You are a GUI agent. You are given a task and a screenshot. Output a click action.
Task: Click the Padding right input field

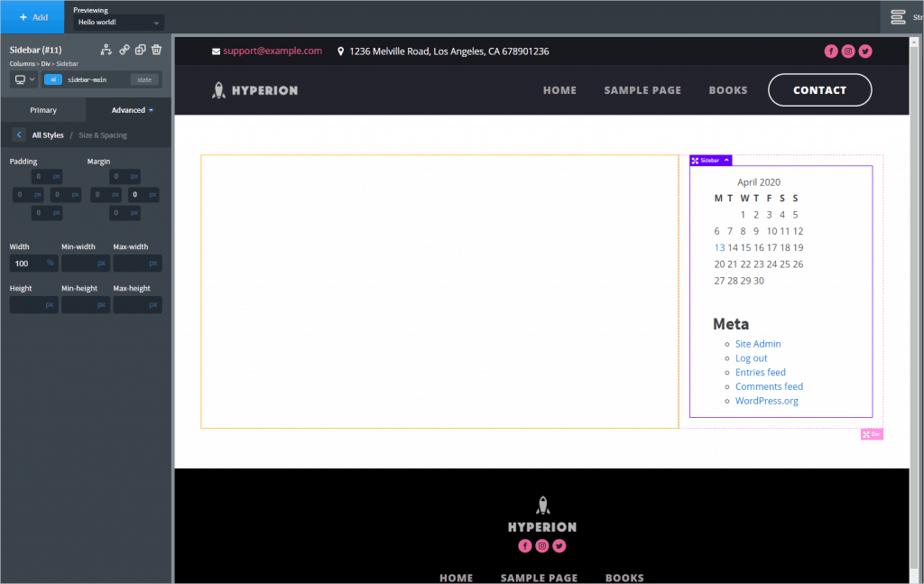coord(65,194)
